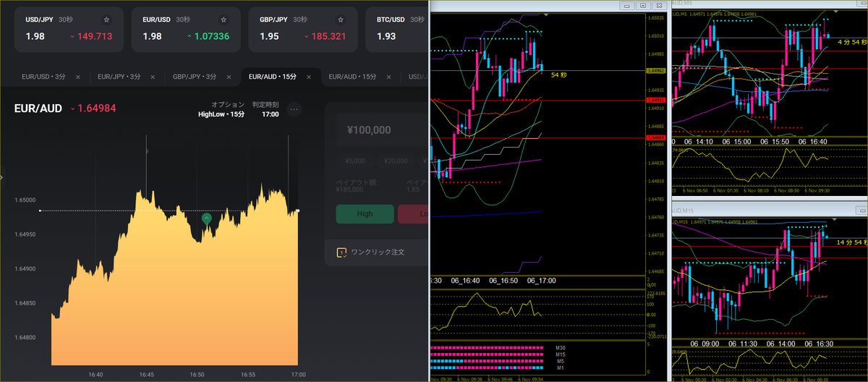The height and width of the screenshot is (382, 868).
Task: Click the M30 trend indicator label
Action: tap(560, 348)
